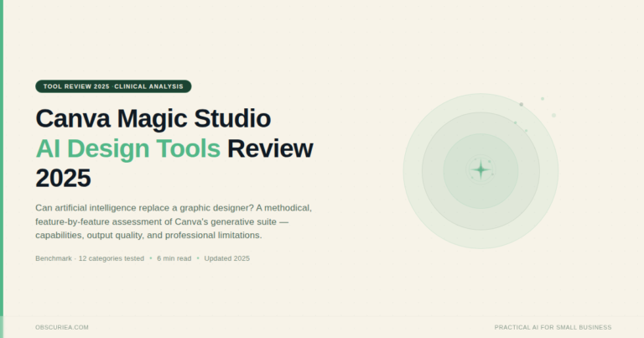Screen dimensions: 644x338
Task: Click 'PRACTICAL AI FOR SMALL BUSINESS' footer text
Action: click(553, 327)
